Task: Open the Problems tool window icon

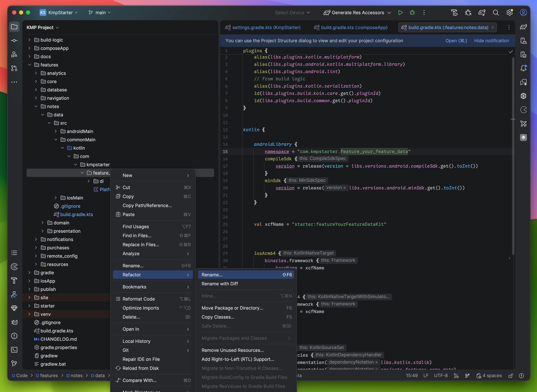Action: [14, 336]
